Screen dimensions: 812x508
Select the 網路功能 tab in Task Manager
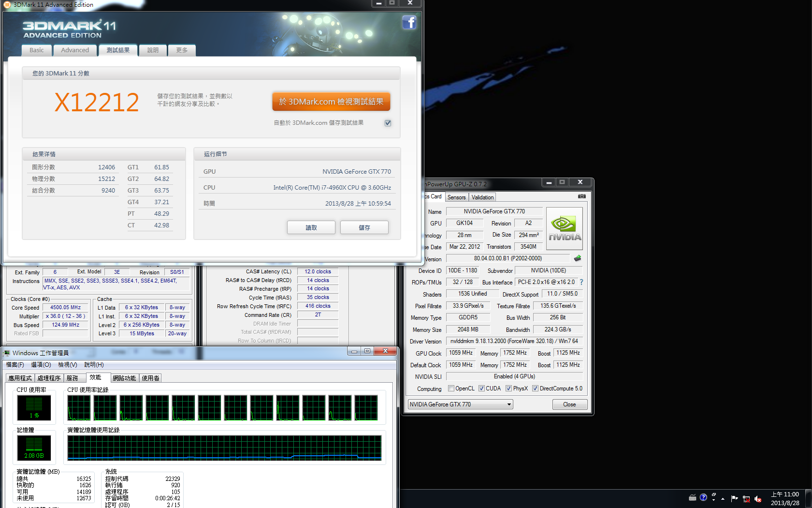124,378
